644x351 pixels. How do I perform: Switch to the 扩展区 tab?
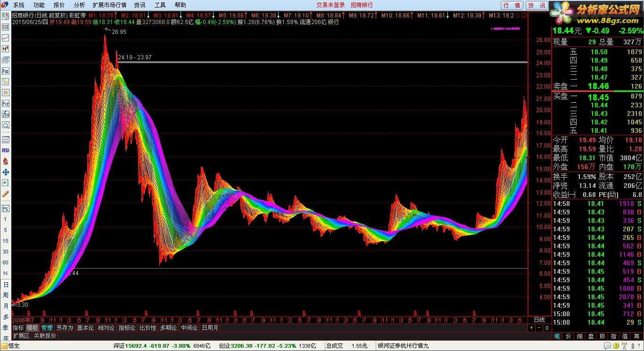[x=22, y=336]
